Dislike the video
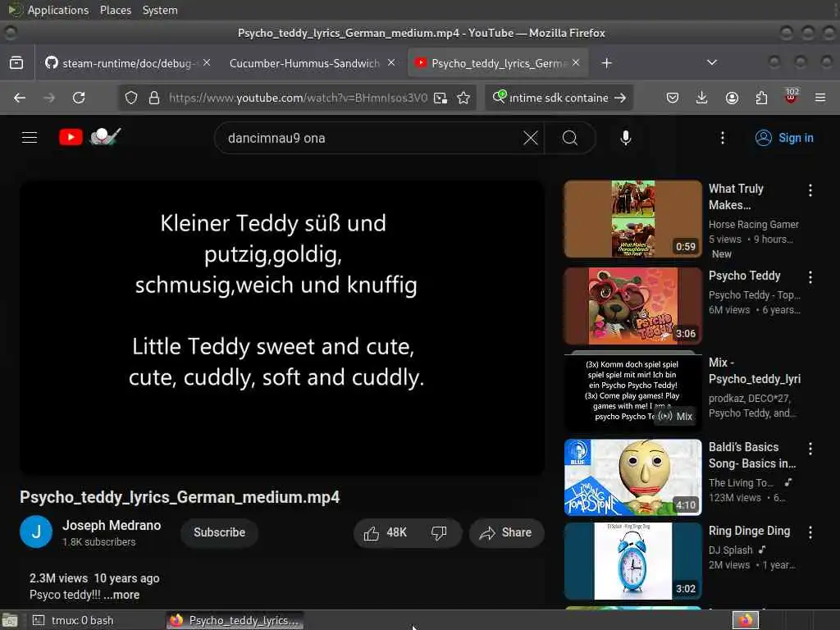Image resolution: width=840 pixels, height=630 pixels. pyautogui.click(x=439, y=533)
